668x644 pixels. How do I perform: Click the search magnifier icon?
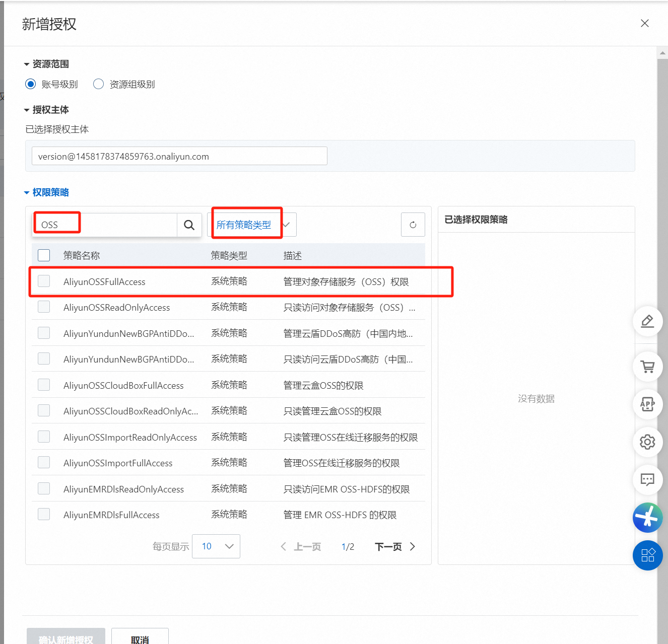[x=189, y=225]
